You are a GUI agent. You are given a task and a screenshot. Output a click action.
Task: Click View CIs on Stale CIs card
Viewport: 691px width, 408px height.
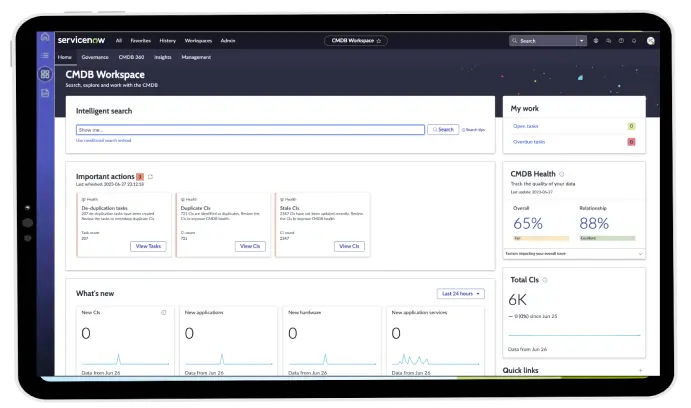point(349,246)
